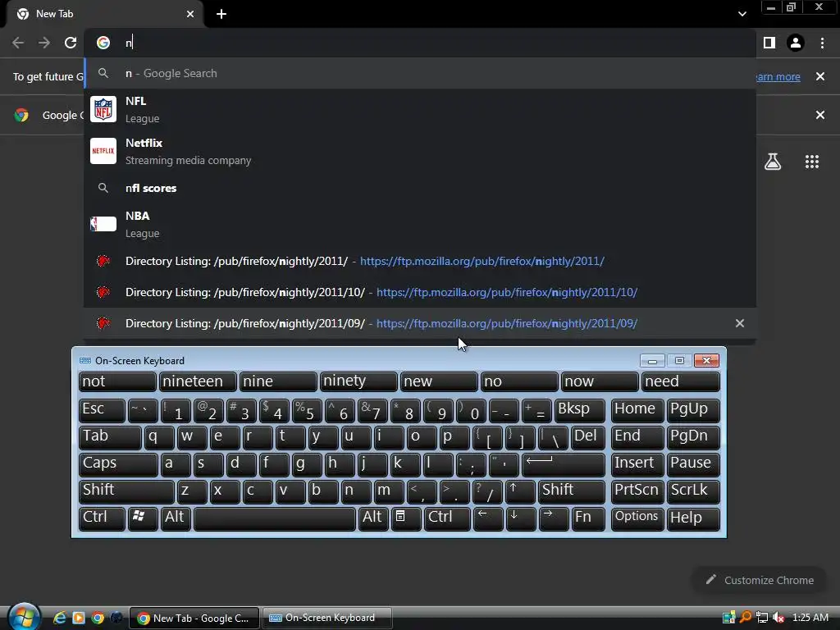Viewport: 840px width, 630px height.
Task: Hit the Bksp key on On-Screen Keyboard
Action: (x=580, y=410)
